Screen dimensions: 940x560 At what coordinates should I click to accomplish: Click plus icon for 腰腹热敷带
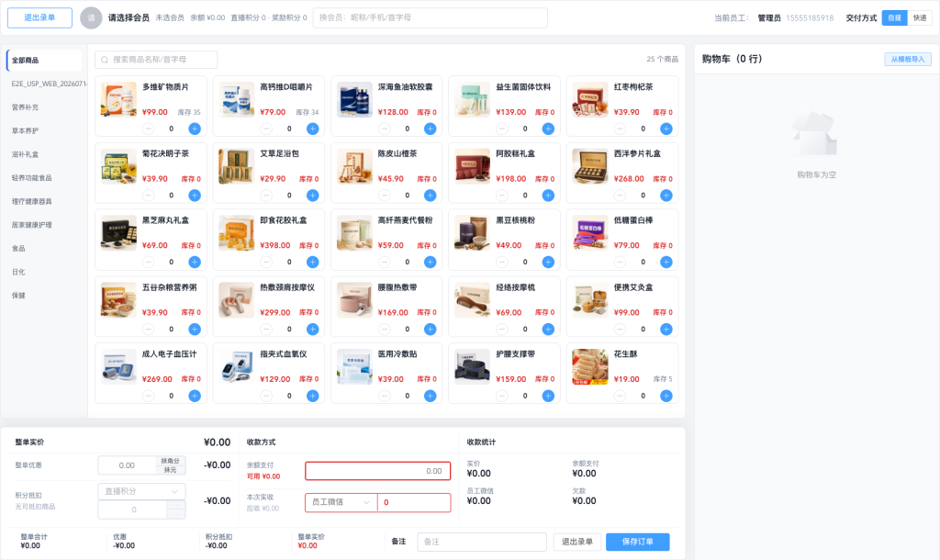[431, 330]
